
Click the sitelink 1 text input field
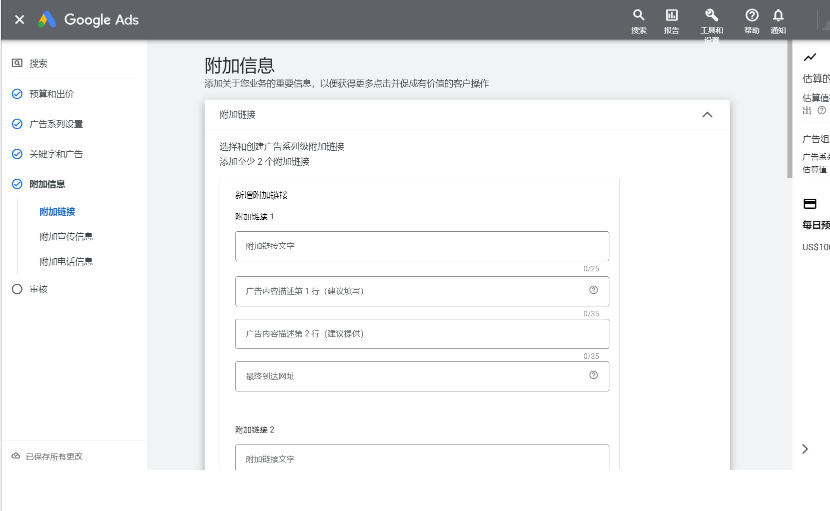(x=421, y=246)
